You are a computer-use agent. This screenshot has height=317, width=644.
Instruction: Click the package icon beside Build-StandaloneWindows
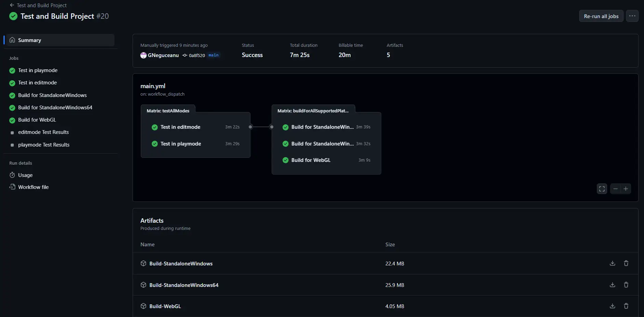click(143, 263)
